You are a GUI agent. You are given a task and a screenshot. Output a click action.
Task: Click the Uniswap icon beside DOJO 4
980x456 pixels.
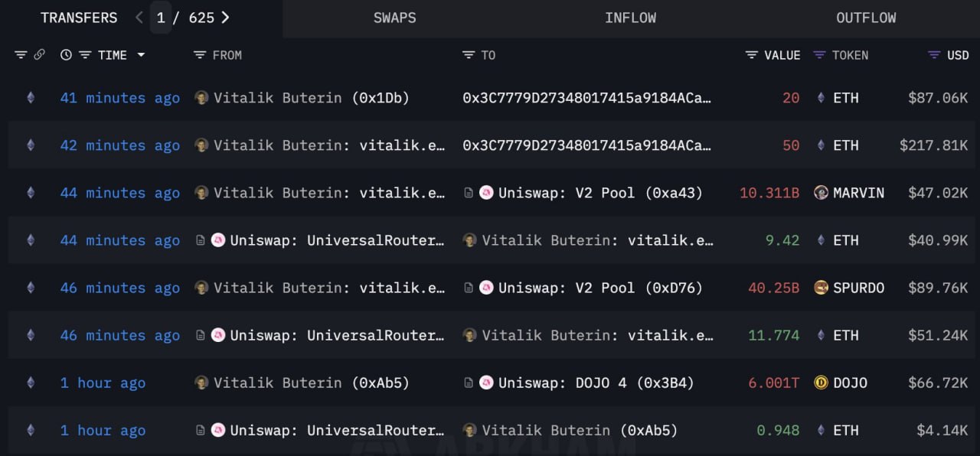click(486, 383)
